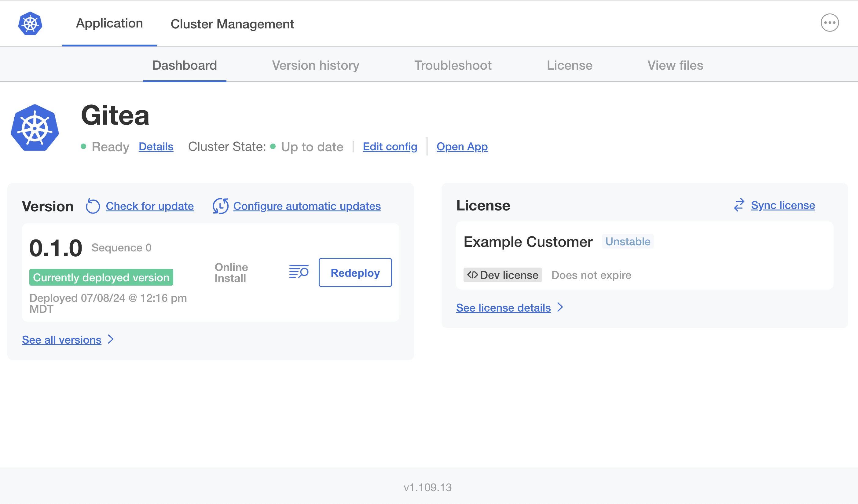Click chevron next to See license details
Viewport: 858px width, 504px height.
point(560,307)
